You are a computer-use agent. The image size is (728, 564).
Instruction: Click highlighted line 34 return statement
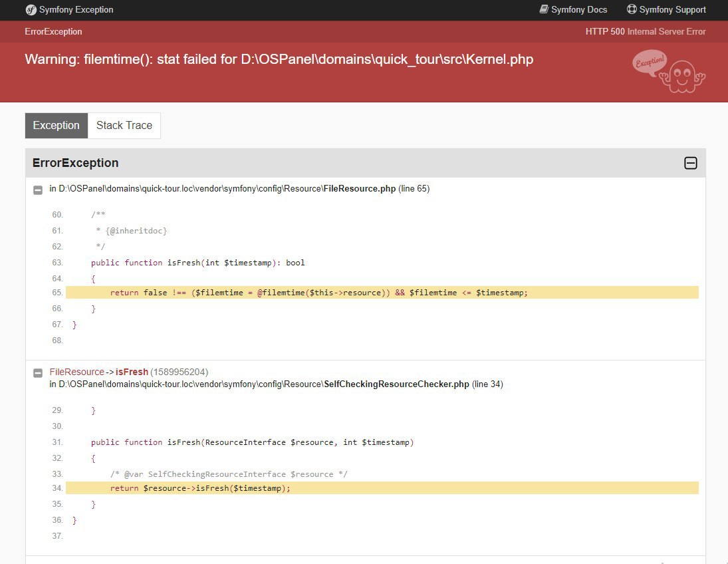pos(382,488)
